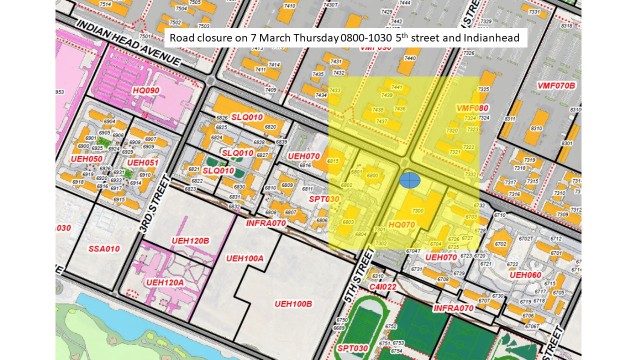Select the VMF070B zone label

click(x=556, y=86)
